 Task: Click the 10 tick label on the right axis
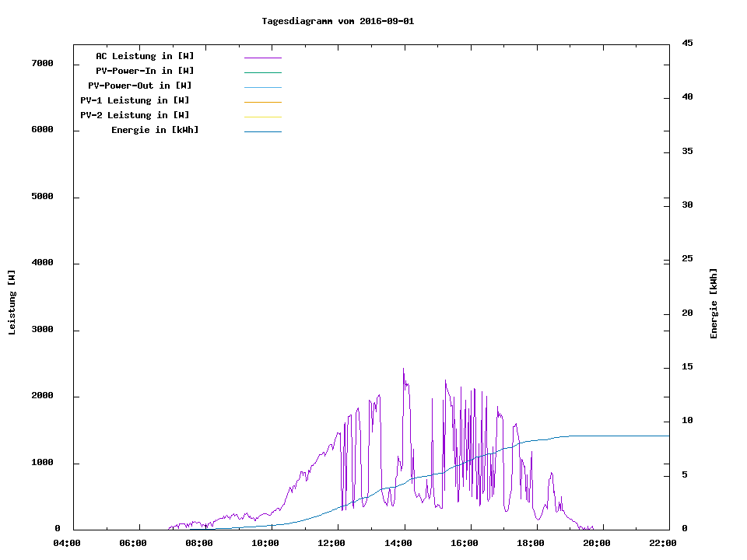point(687,421)
